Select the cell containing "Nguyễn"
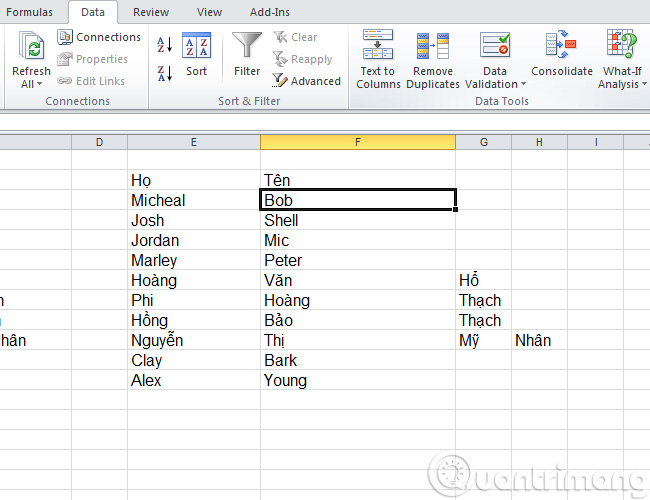 click(194, 340)
